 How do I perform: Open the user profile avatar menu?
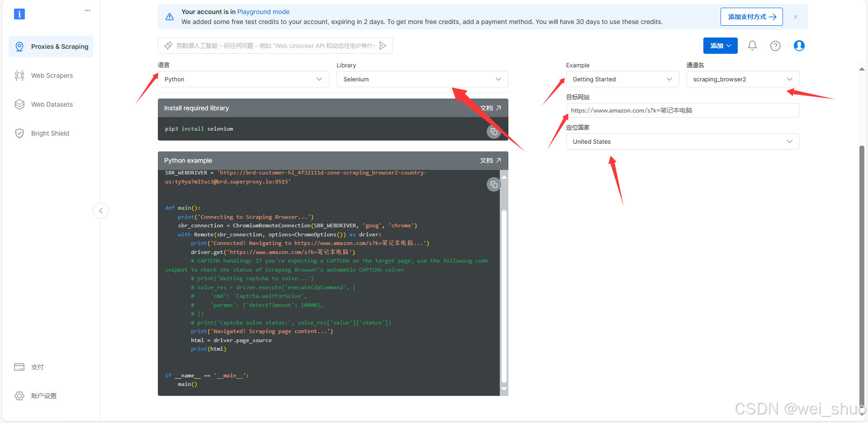(799, 46)
